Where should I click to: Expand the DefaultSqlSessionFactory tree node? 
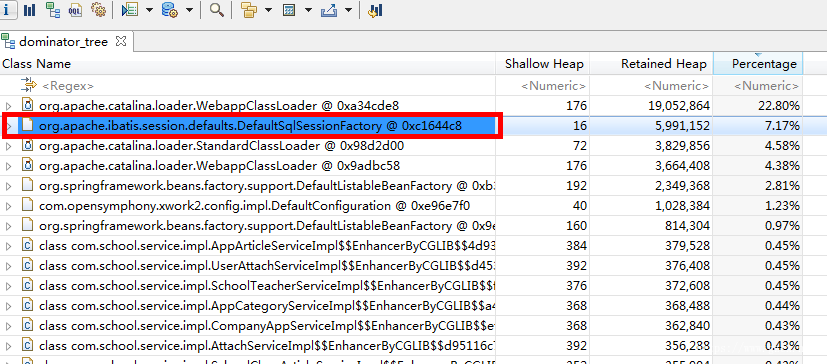click(x=9, y=127)
